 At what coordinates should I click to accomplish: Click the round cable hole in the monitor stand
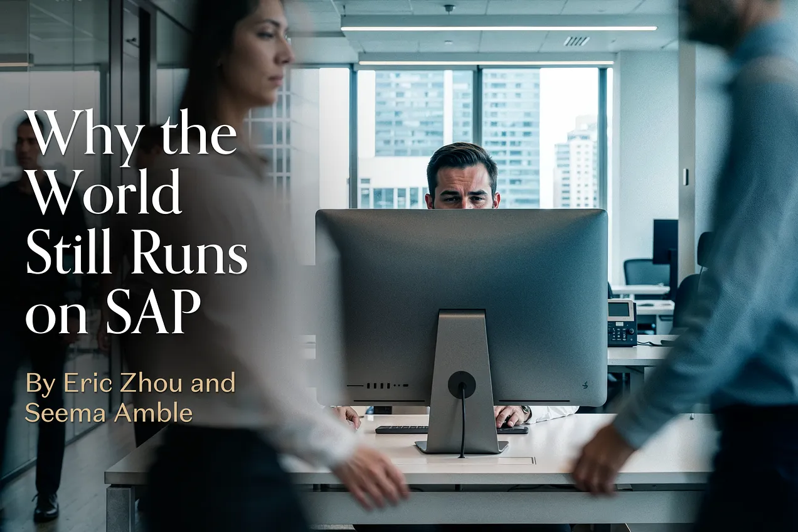click(461, 384)
